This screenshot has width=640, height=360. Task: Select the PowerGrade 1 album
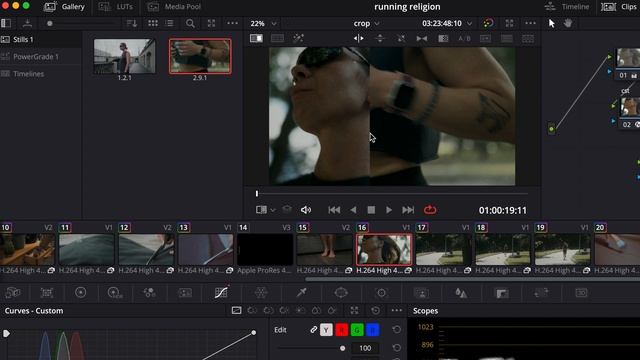point(36,57)
